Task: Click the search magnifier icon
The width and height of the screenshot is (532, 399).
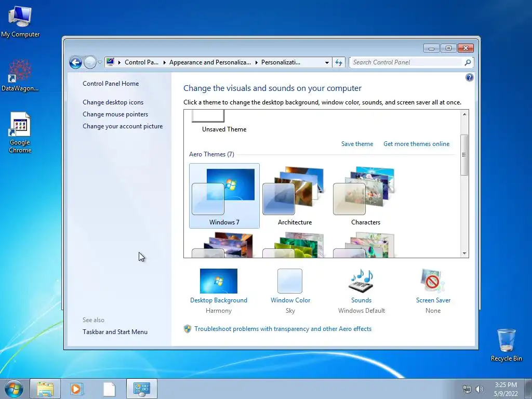Action: (468, 62)
